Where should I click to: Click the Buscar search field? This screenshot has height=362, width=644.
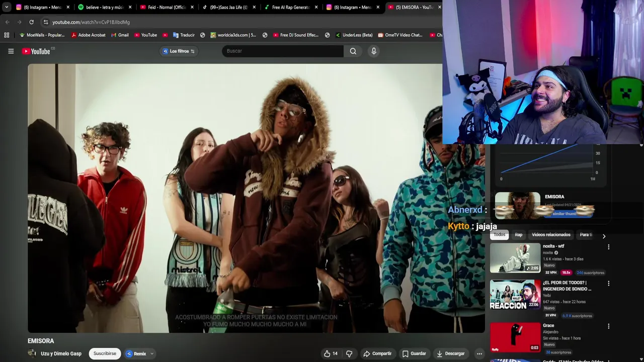tap(283, 51)
